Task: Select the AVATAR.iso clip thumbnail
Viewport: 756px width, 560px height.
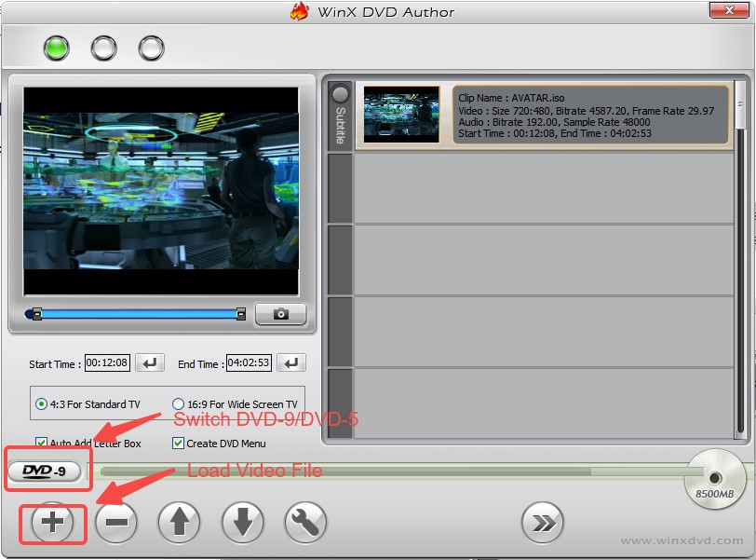Action: 400,115
